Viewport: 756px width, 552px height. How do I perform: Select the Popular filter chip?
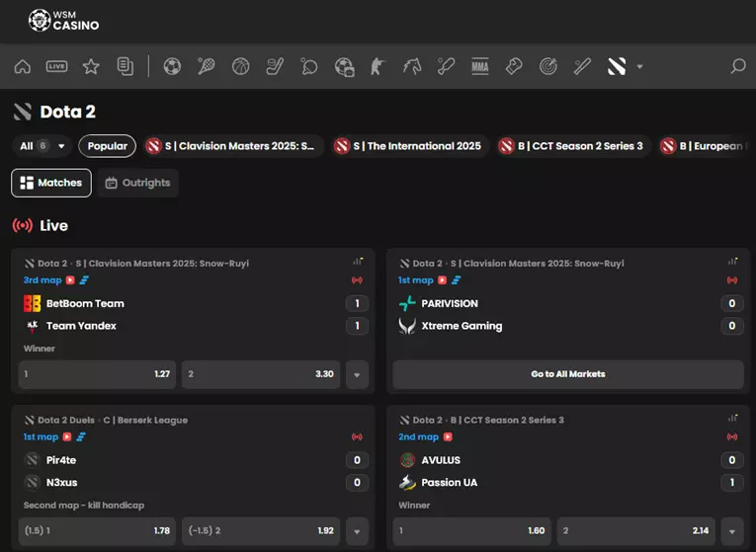[107, 146]
